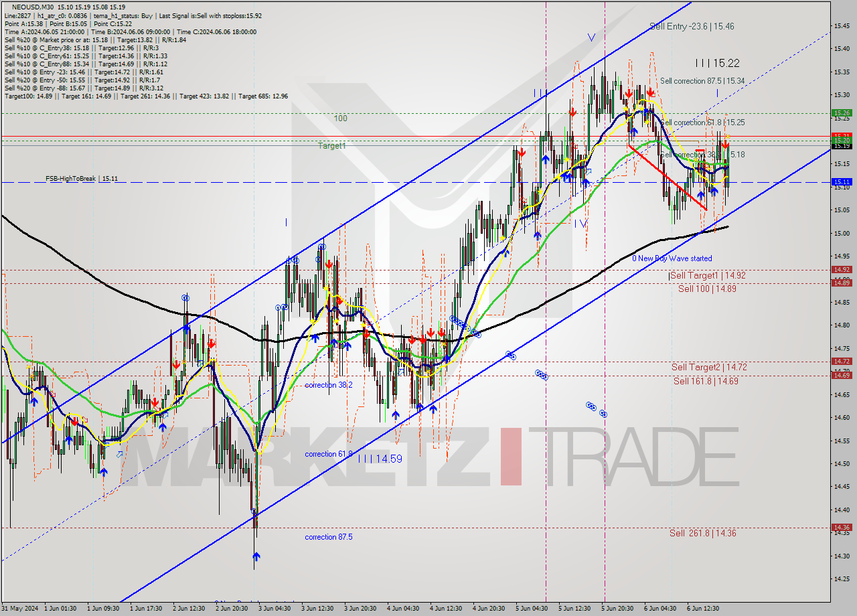Select the 'Target100: 14.89' targets summary line
Image resolution: width=857 pixels, height=616 pixels.
point(146,96)
